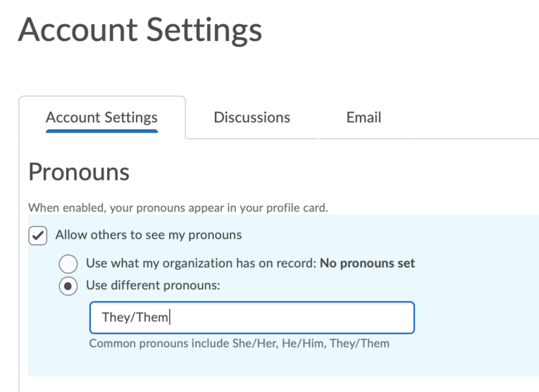Viewport: 539px width, 392px height.
Task: Click the blue underline beneath the active tab
Action: [102, 131]
